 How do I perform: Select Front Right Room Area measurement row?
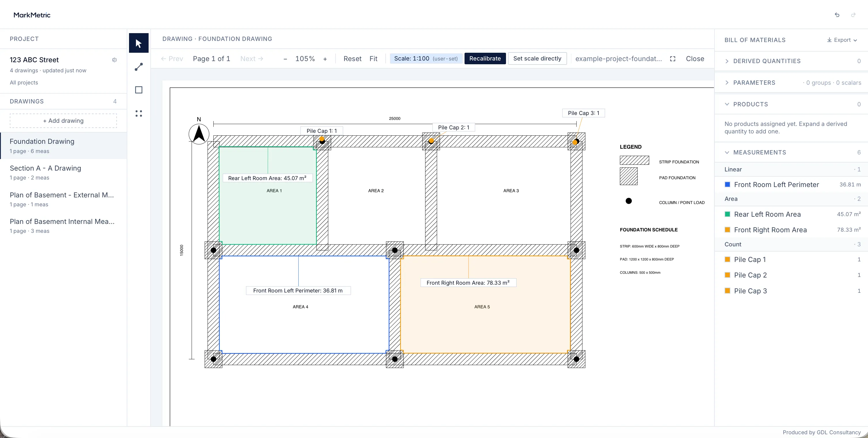[x=791, y=230]
